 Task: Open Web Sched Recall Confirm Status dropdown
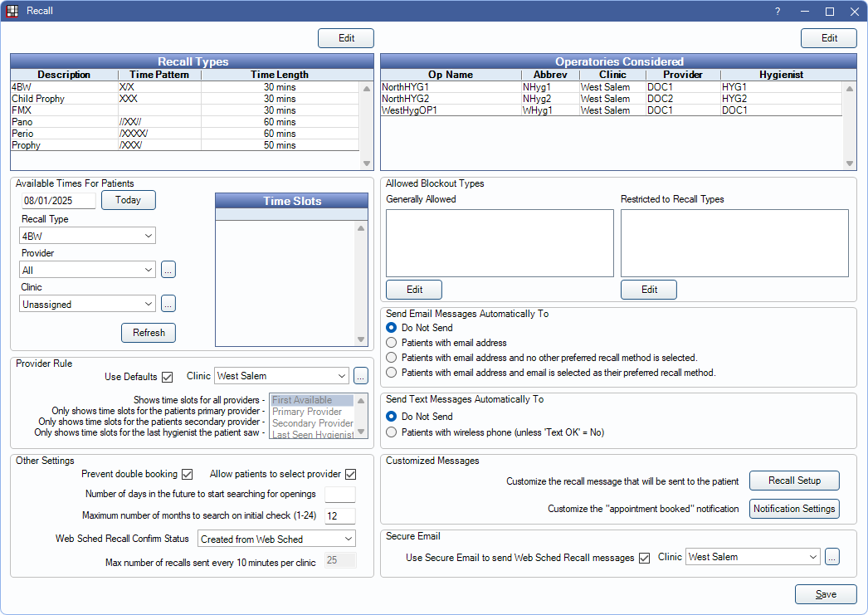point(276,539)
